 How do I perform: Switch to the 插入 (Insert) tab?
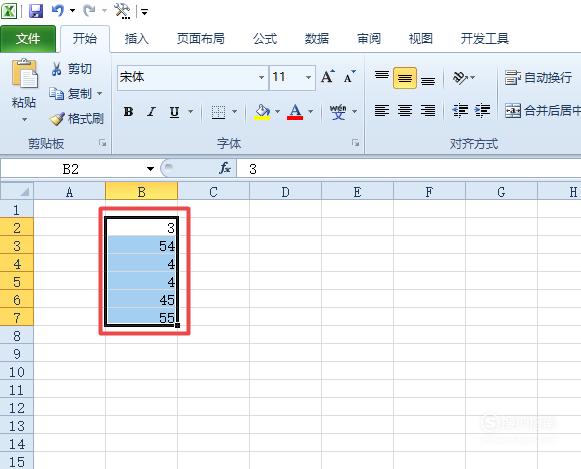coord(136,39)
